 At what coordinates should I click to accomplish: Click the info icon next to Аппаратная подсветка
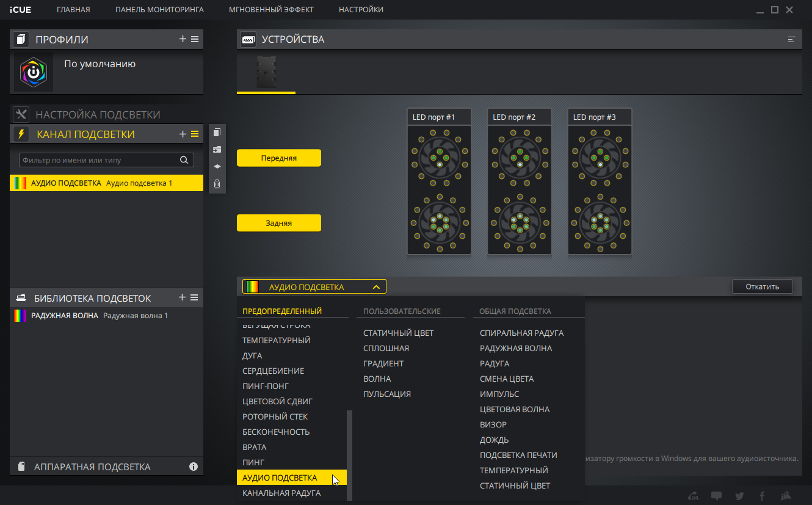coord(194,467)
